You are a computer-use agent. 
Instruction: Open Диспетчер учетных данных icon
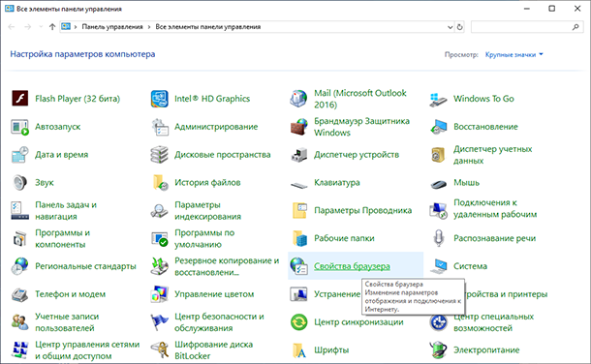pos(438,155)
